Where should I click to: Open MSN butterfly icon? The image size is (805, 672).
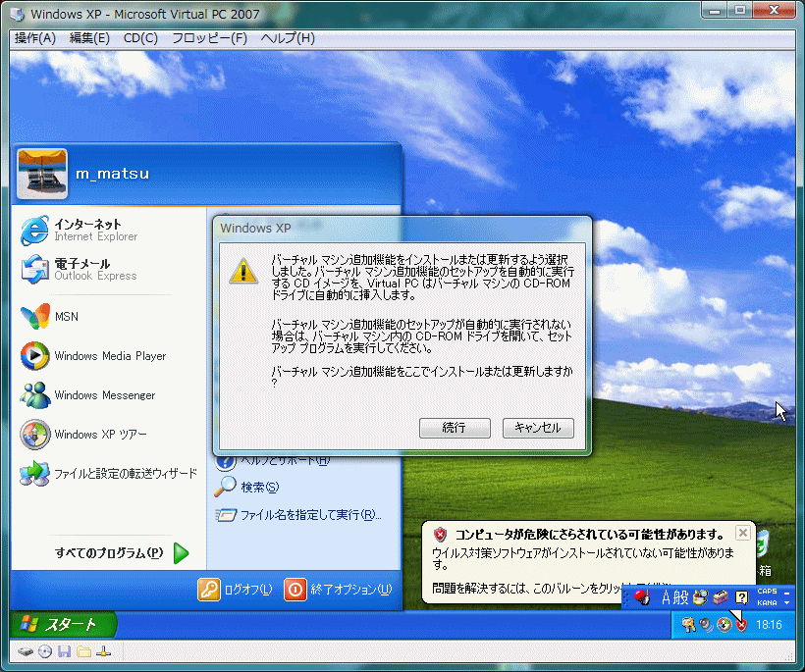point(35,316)
